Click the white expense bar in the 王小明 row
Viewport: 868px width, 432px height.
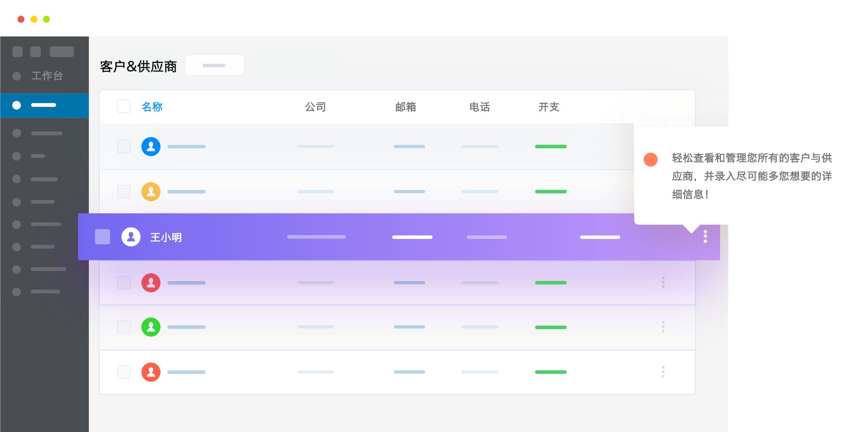click(600, 237)
